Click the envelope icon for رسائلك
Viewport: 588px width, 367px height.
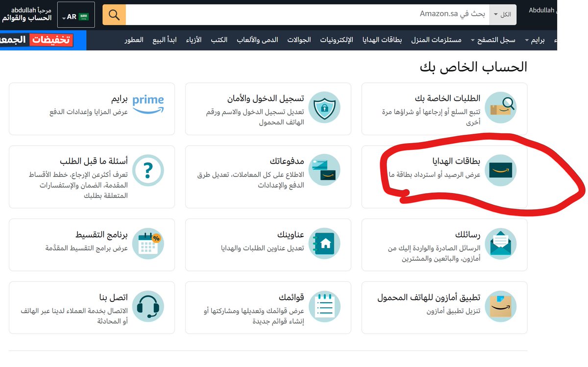[500, 243]
